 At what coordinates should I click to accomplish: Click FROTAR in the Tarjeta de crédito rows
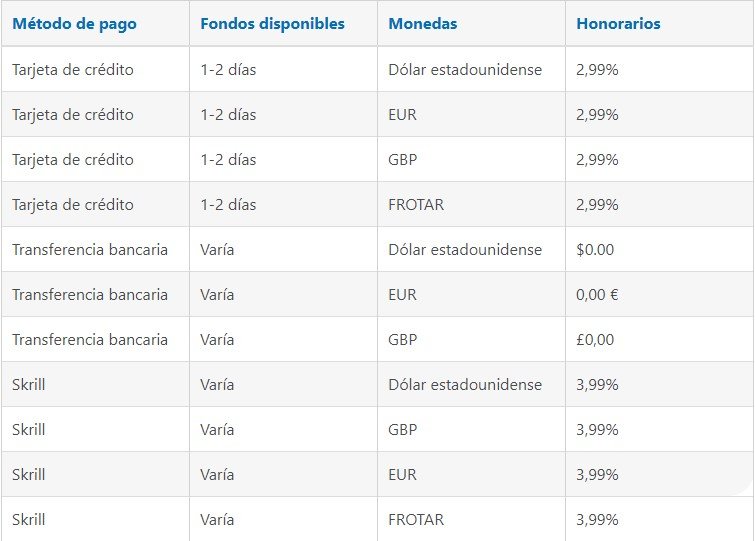coord(416,205)
